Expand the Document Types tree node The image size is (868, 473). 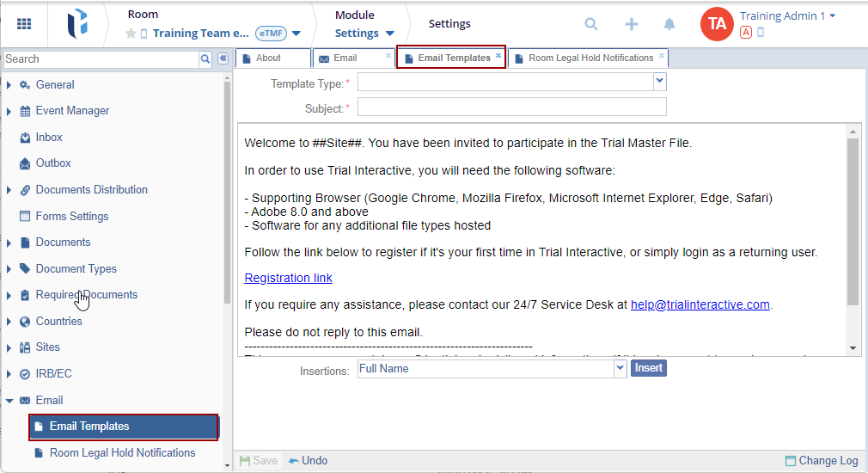point(9,269)
